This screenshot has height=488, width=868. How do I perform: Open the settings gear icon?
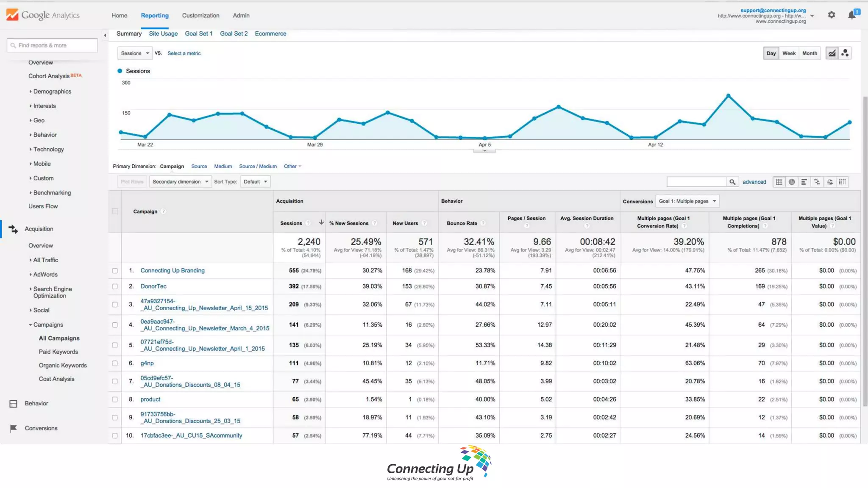click(x=832, y=15)
